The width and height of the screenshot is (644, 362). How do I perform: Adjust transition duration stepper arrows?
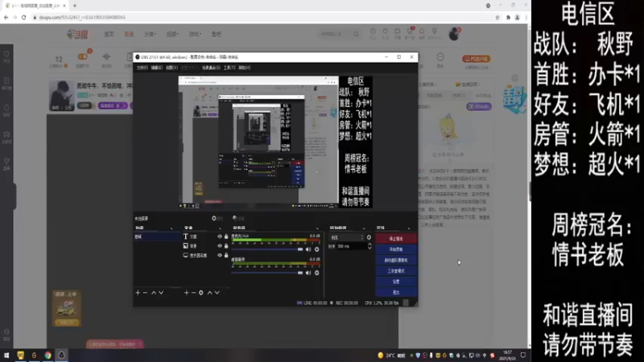[x=369, y=246]
